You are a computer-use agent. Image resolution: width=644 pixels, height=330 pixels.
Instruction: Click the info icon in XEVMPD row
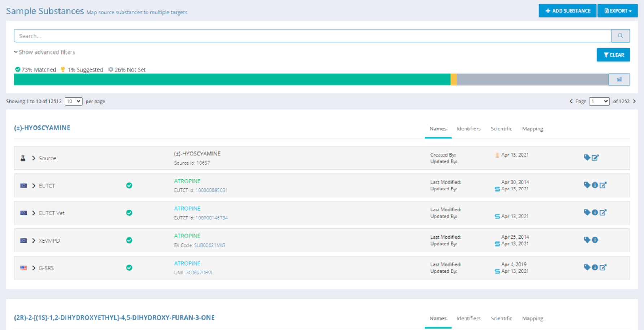[595, 240]
